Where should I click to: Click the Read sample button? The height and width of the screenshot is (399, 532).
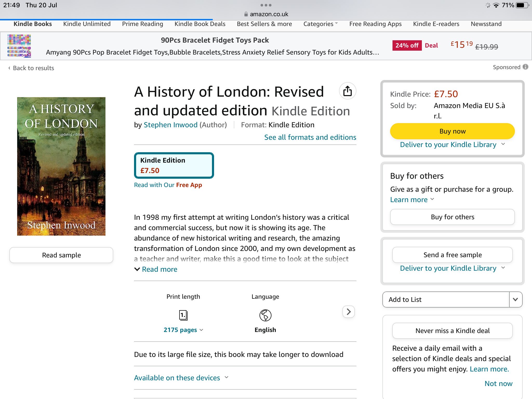coord(61,255)
